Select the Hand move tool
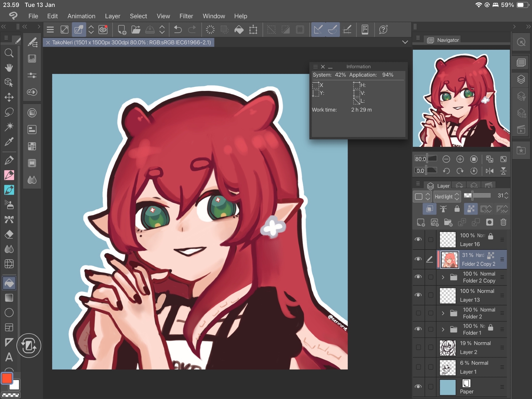 pos(9,68)
